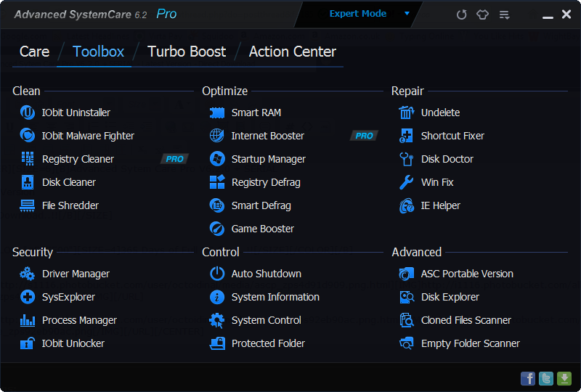Switch to the Turbo Boost tab

(187, 52)
